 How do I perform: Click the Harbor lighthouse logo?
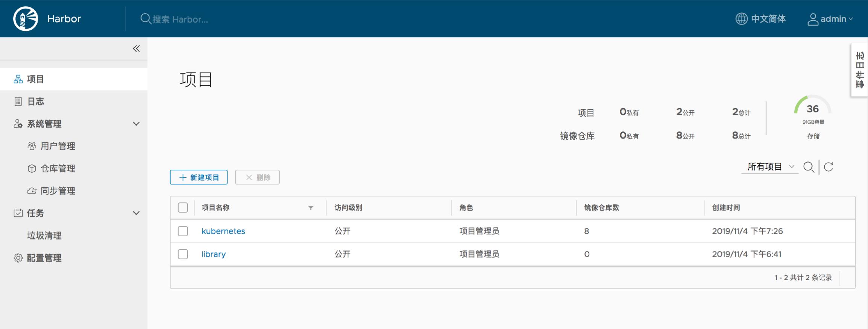point(26,18)
